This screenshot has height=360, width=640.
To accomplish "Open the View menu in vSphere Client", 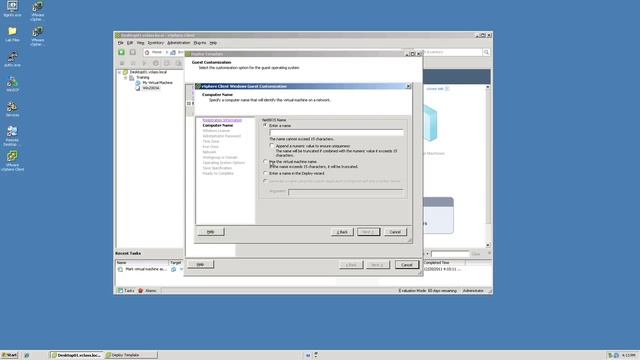I will tap(140, 43).
